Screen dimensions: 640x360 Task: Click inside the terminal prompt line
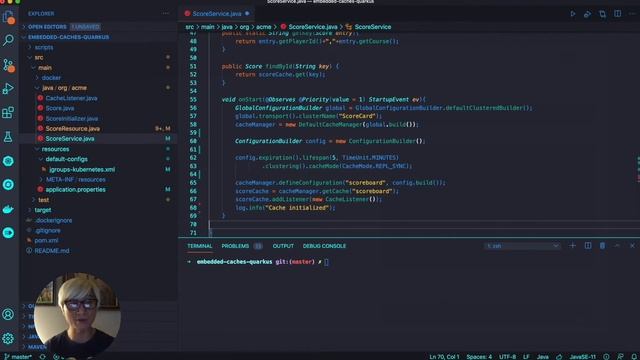click(326, 262)
